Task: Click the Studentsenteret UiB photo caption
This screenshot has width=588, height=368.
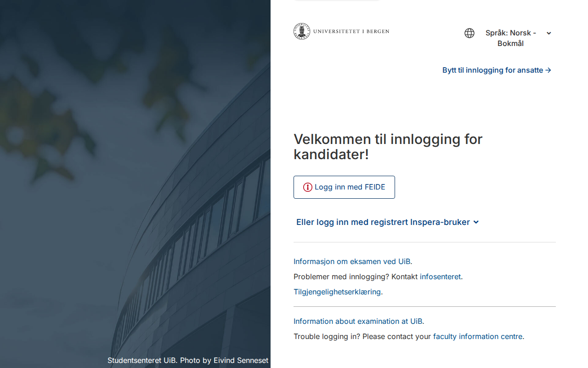Action: click(188, 360)
